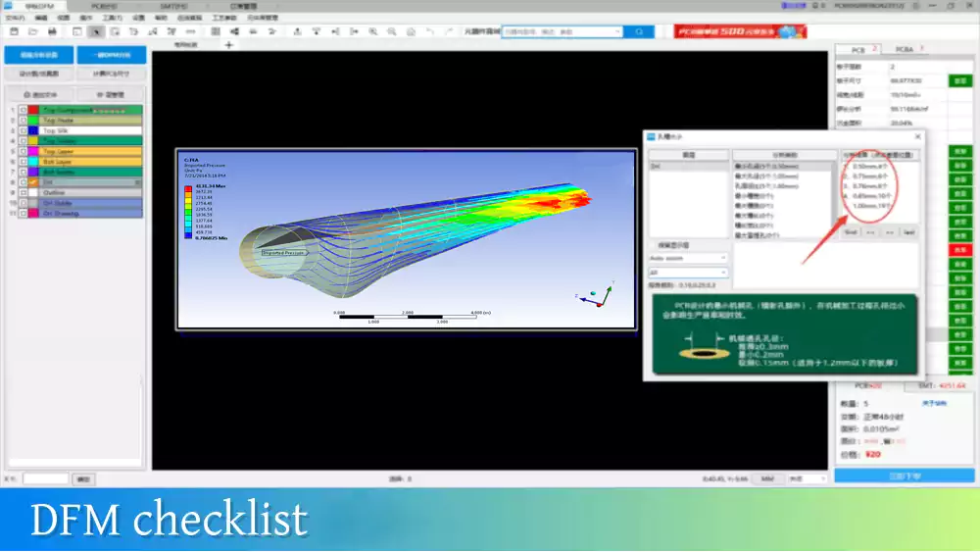Viewport: 980px width, 552px height.
Task: Toggle checkbox for Bot Layer row
Action: click(24, 162)
